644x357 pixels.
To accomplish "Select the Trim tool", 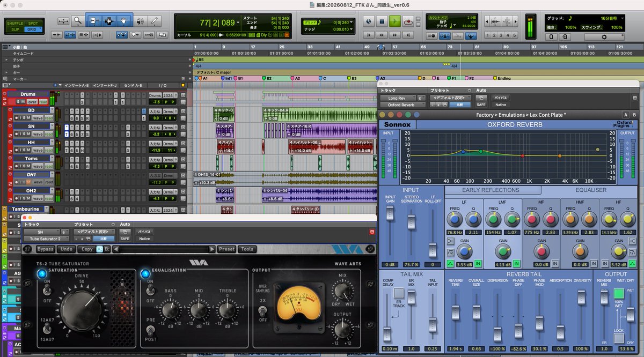I will [x=96, y=21].
